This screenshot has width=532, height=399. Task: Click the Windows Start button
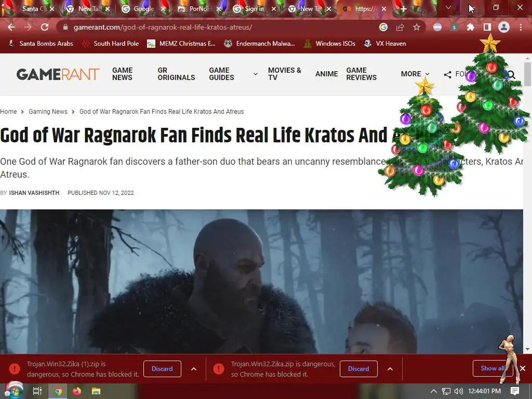point(13,391)
